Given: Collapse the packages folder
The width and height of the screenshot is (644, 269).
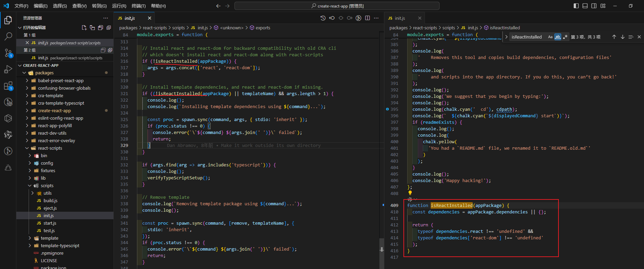Looking at the screenshot, I should pyautogui.click(x=24, y=73).
